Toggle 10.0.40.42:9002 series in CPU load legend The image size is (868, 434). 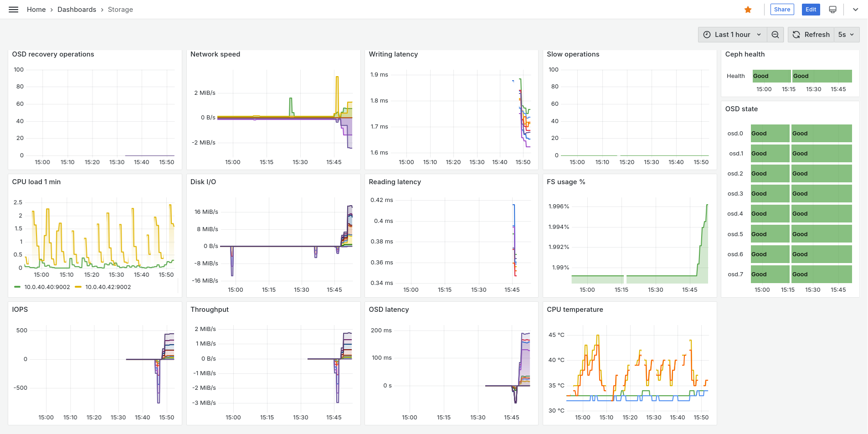(x=108, y=287)
